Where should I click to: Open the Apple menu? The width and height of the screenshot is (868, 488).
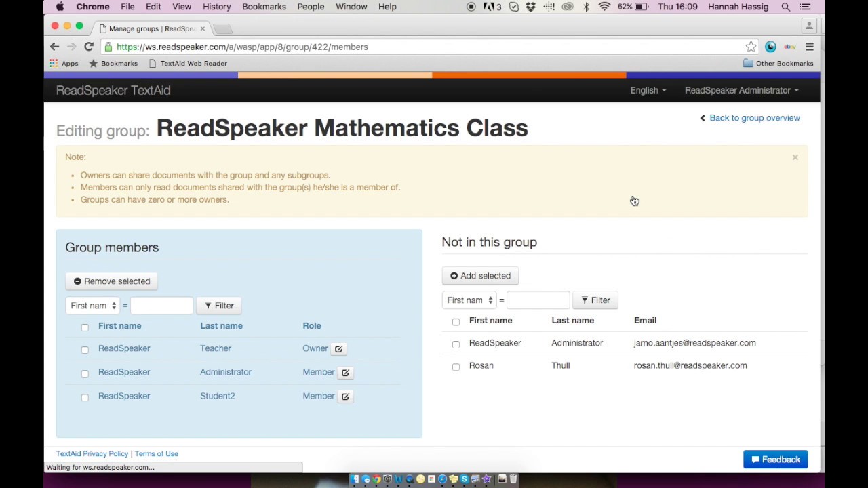[x=60, y=7]
